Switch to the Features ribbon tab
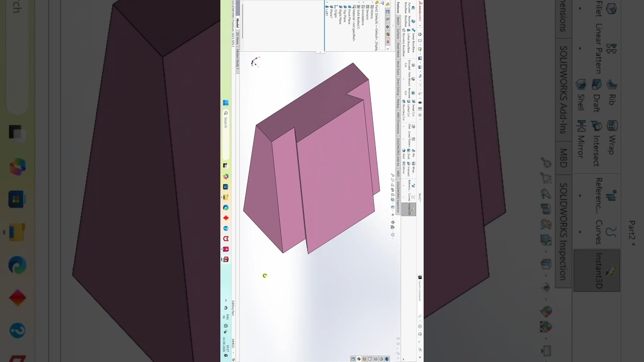The width and height of the screenshot is (644, 362). [x=397, y=7]
